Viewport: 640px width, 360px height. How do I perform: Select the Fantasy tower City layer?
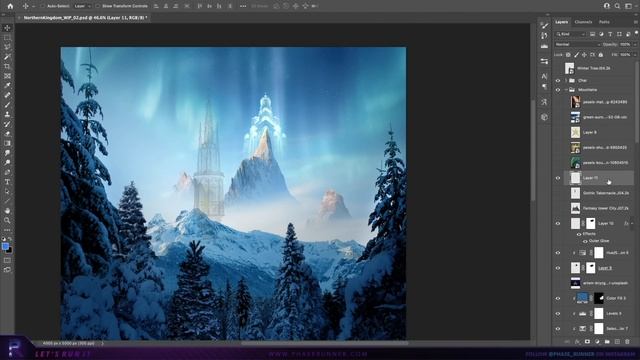(598, 208)
